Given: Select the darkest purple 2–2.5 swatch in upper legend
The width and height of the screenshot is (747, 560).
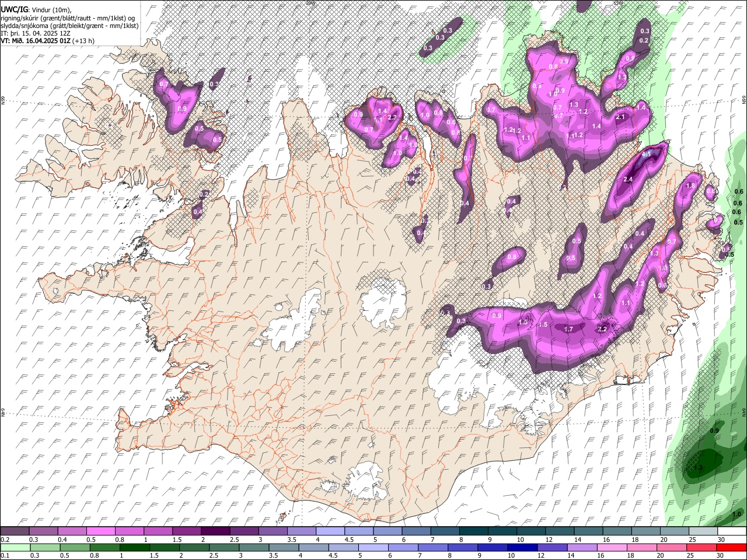Looking at the screenshot, I should (x=215, y=531).
